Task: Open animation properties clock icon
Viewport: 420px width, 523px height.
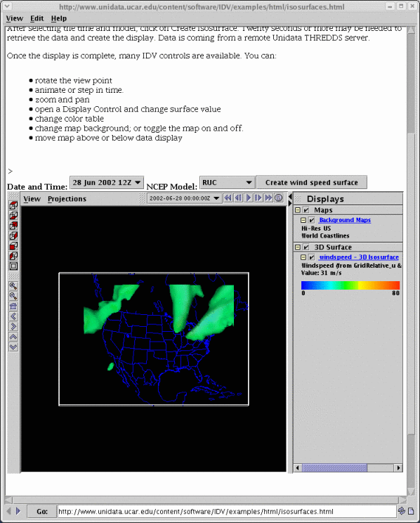Action: pos(279,198)
